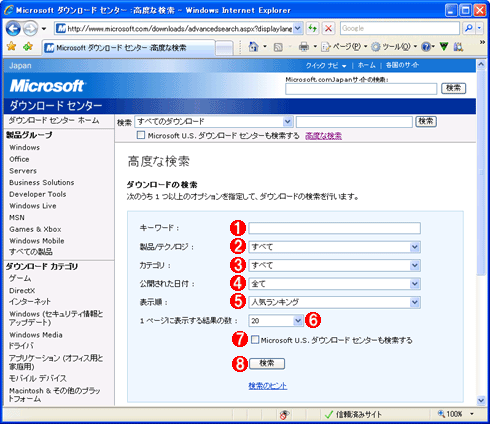Open Servers product group link

pyautogui.click(x=23, y=171)
